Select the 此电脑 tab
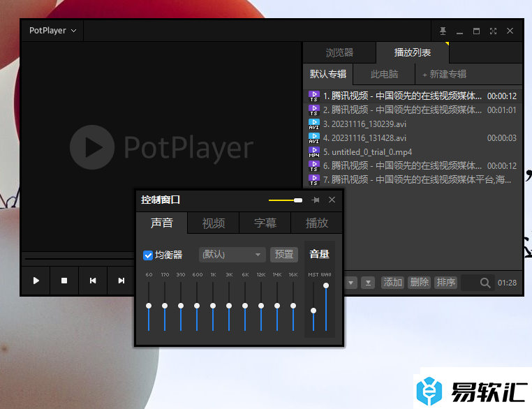This screenshot has height=409, width=532. [384, 74]
